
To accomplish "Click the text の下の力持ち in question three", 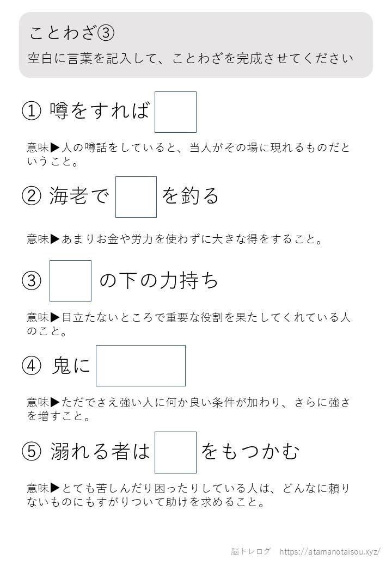I will [159, 281].
